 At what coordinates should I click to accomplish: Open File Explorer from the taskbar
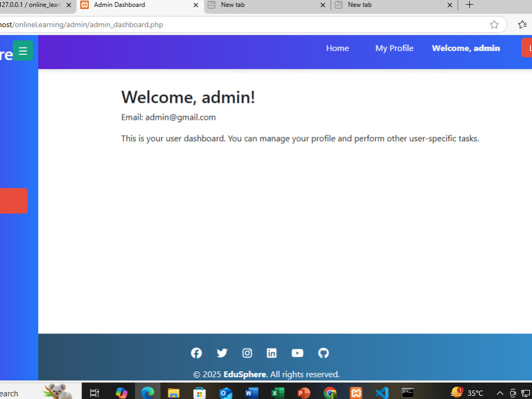coord(173,393)
